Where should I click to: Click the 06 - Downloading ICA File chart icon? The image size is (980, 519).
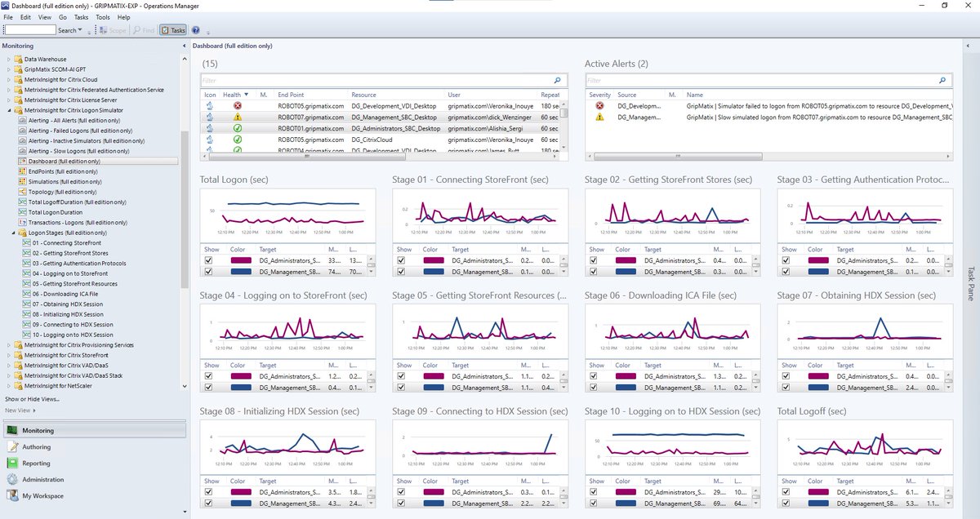27,294
